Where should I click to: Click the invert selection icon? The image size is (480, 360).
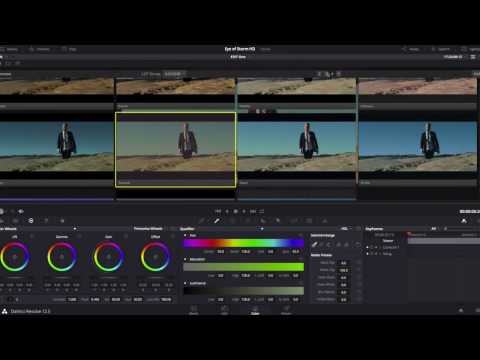(357, 244)
